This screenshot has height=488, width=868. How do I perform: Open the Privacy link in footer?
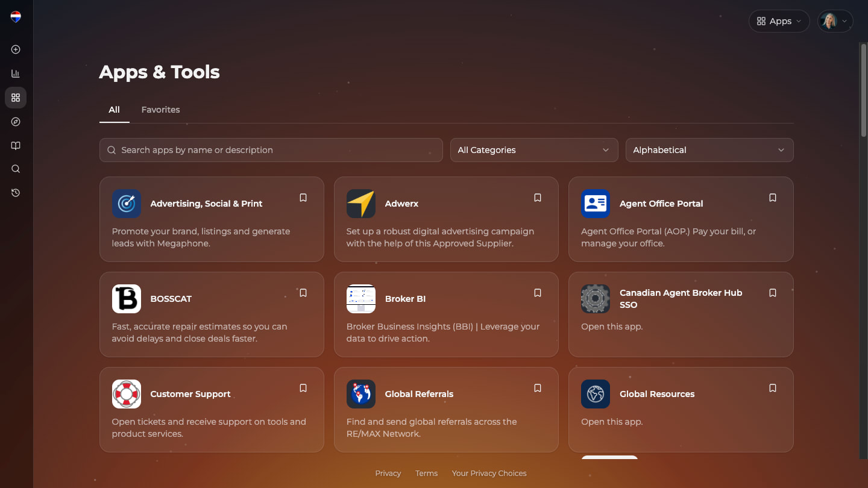(x=388, y=474)
